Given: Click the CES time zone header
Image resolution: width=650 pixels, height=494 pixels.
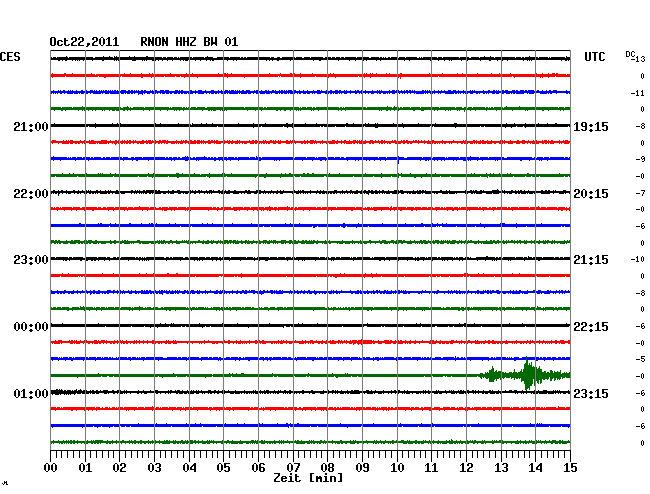Looking at the screenshot, I should pyautogui.click(x=10, y=57).
